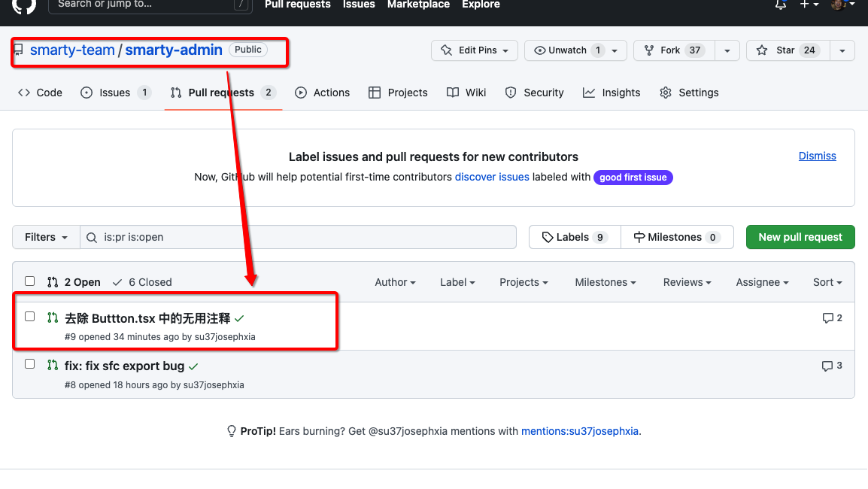Open the notifications bell
Screen dimensions: 868x489
click(x=781, y=5)
